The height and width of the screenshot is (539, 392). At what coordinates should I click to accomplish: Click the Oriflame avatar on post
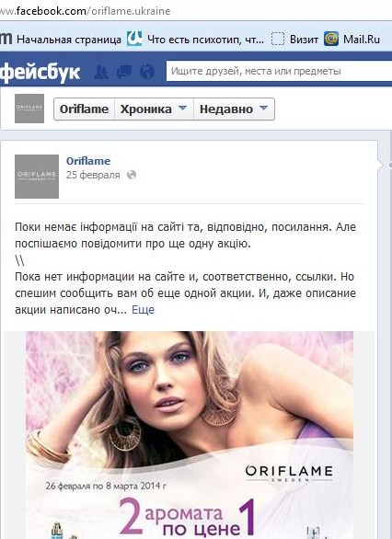tap(37, 177)
